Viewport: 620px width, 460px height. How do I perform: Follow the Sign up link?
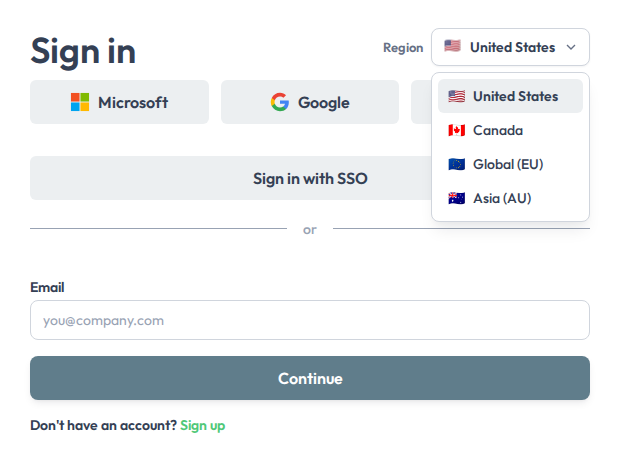(202, 426)
